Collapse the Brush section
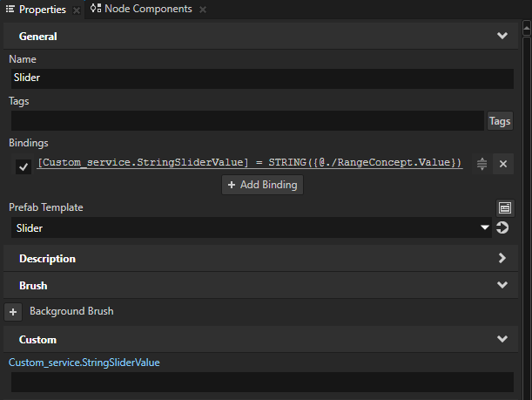Image resolution: width=532 pixels, height=400 pixels. (x=502, y=285)
